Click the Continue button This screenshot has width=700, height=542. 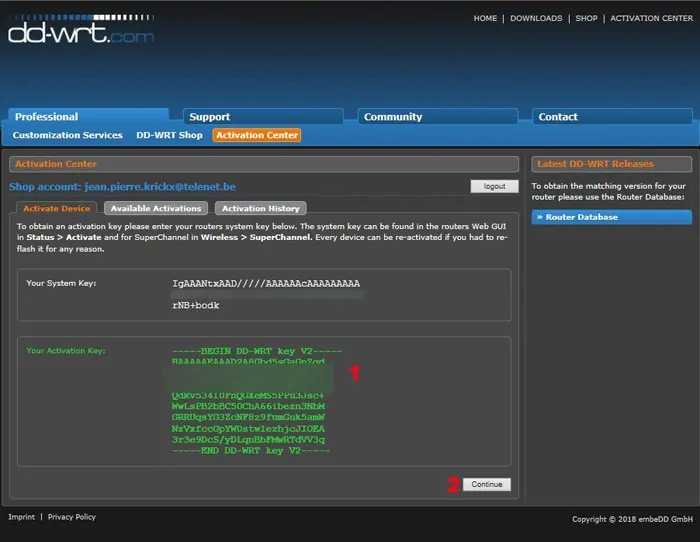point(487,484)
